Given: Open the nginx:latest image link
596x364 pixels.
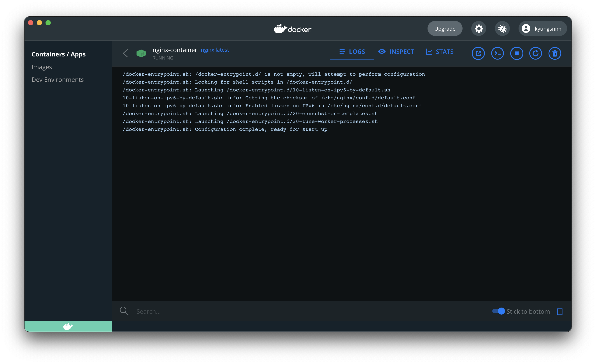Looking at the screenshot, I should click(x=215, y=50).
